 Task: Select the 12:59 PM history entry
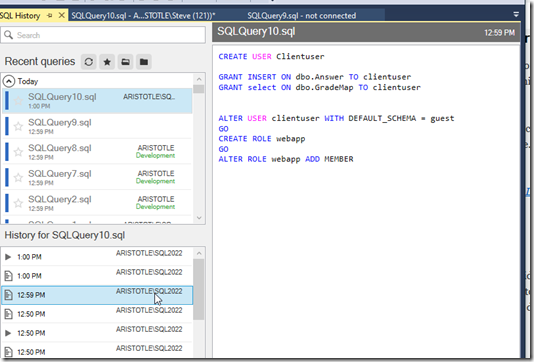point(97,295)
